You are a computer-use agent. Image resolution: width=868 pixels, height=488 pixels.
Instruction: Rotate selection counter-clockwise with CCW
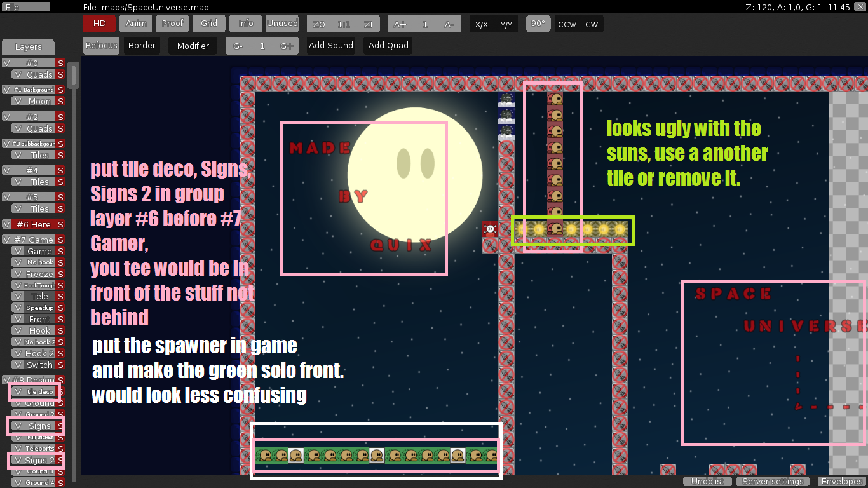click(x=567, y=24)
